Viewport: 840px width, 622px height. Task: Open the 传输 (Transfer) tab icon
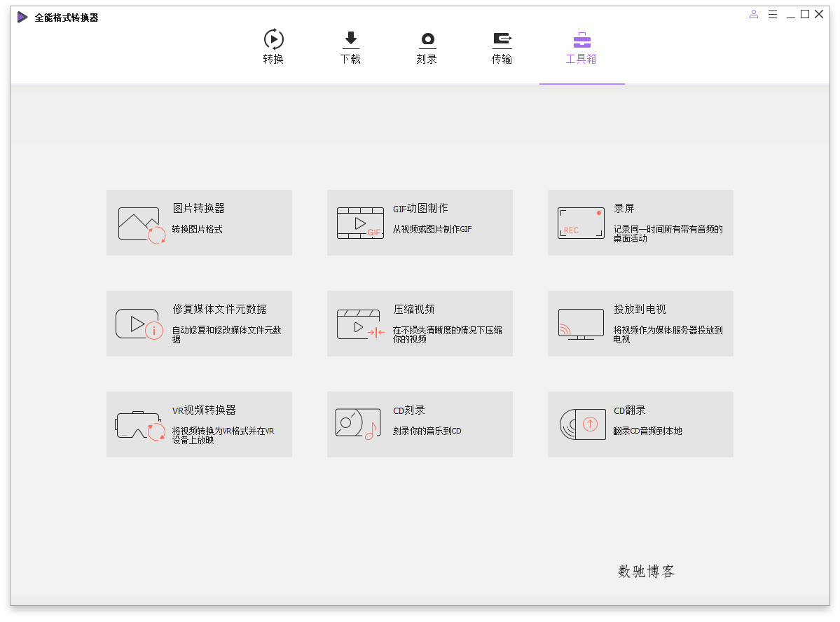(x=502, y=40)
